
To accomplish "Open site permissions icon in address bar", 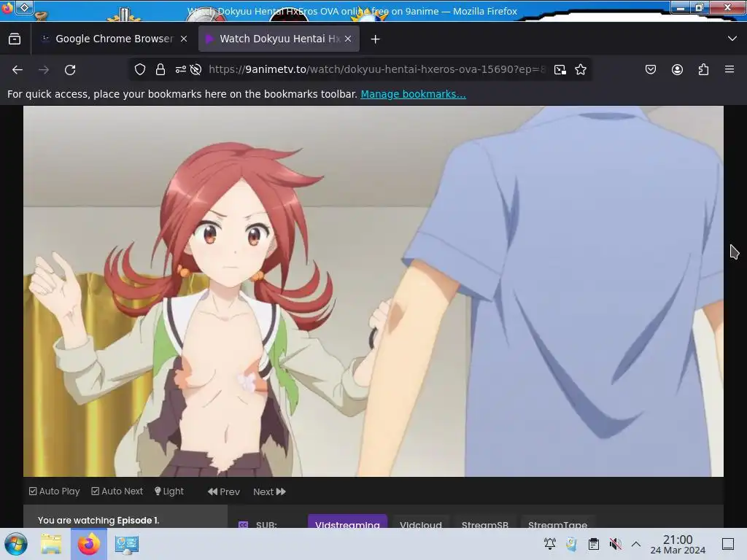I will [181, 69].
